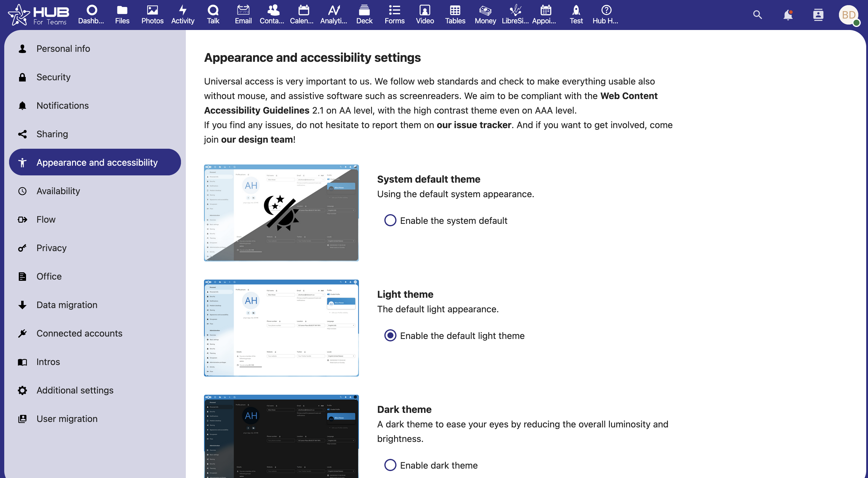Select Enable the system default radio
This screenshot has width=868, height=478.
click(390, 220)
